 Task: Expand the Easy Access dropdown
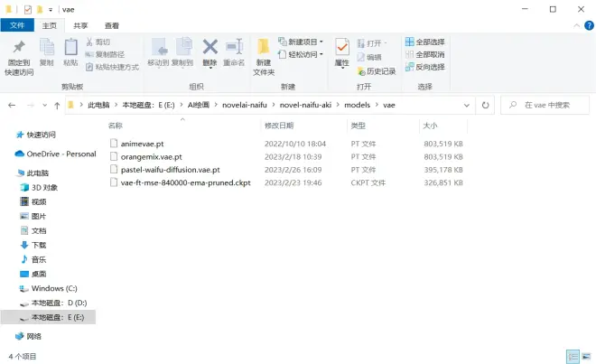303,54
